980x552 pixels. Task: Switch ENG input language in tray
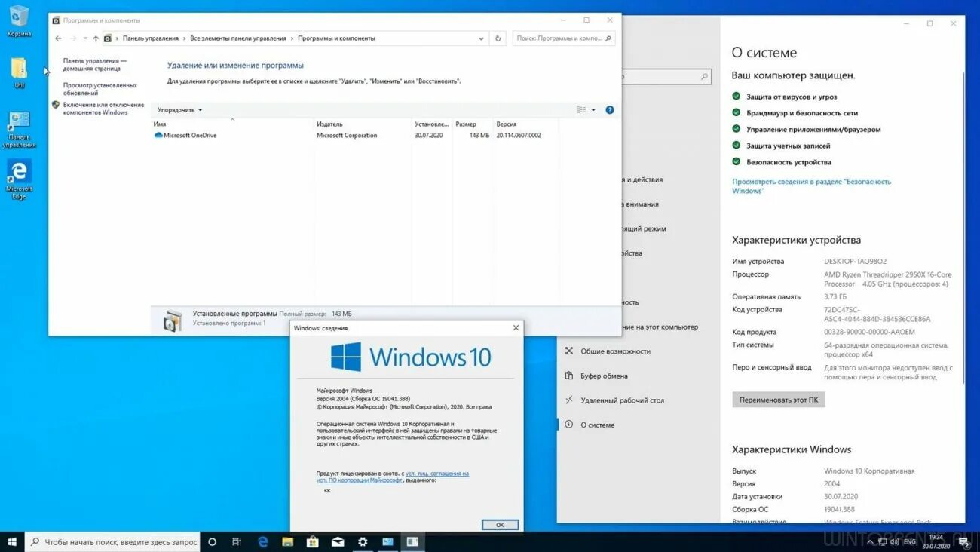pyautogui.click(x=910, y=541)
